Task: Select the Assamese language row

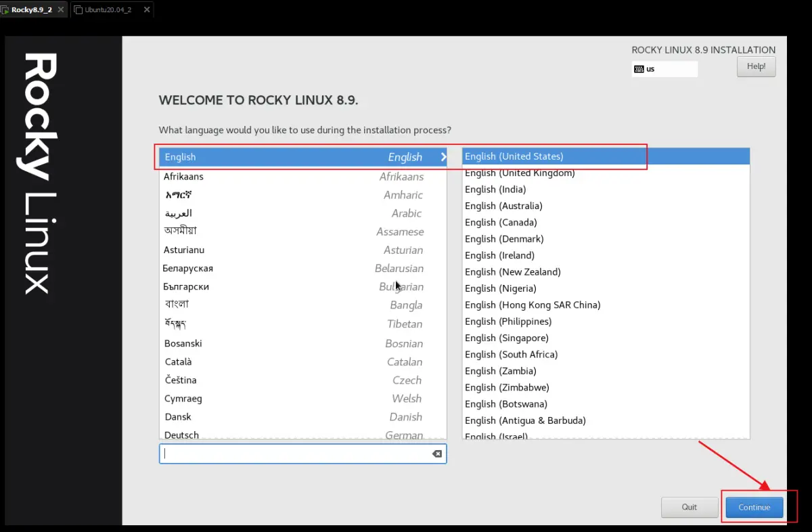Action: (x=303, y=231)
